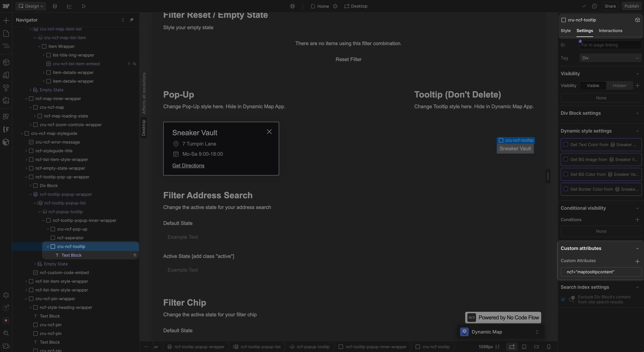
Task: Click the Publish button
Action: 632,6
